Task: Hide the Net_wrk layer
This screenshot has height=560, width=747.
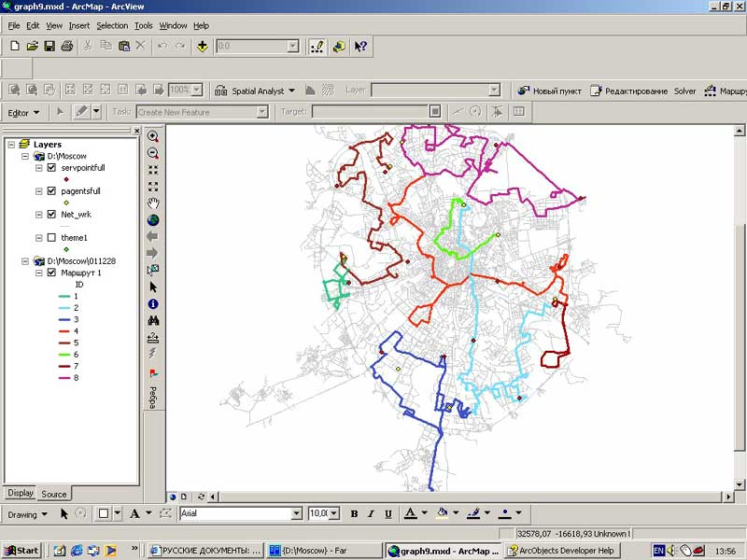Action: point(51,215)
